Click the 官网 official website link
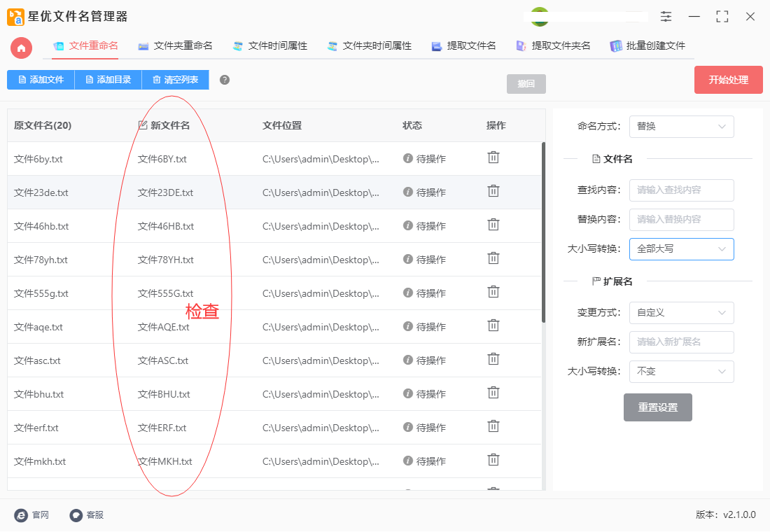The image size is (770, 532). click(31, 515)
